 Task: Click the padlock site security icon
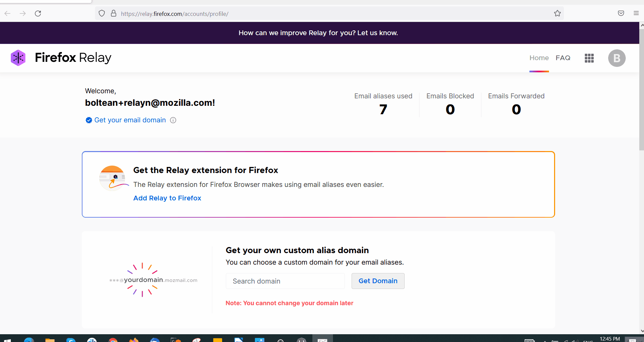[x=114, y=14]
